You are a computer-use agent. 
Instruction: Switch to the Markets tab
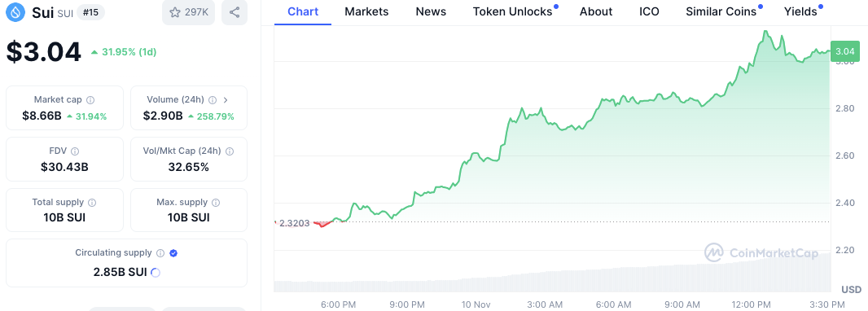366,11
